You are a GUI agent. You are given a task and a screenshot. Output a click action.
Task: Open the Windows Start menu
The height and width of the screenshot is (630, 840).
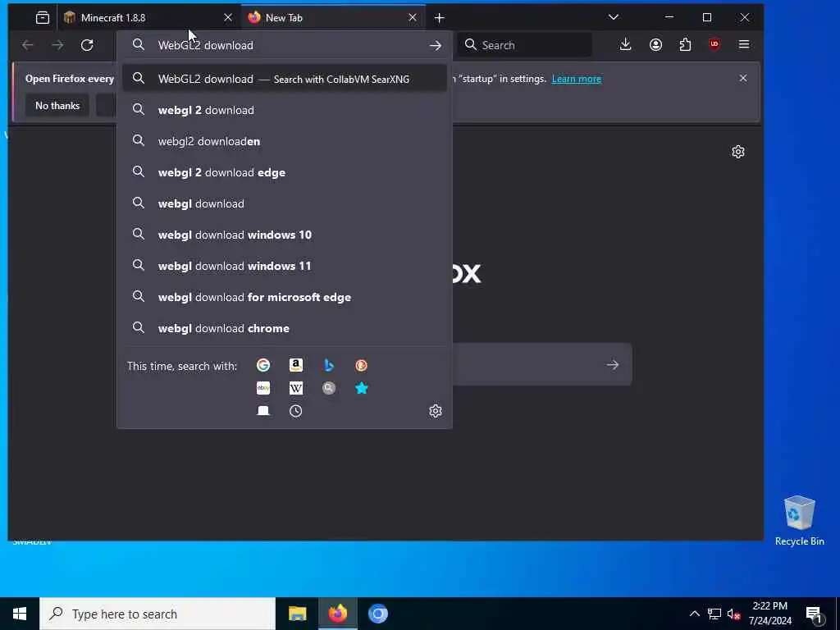(x=20, y=614)
